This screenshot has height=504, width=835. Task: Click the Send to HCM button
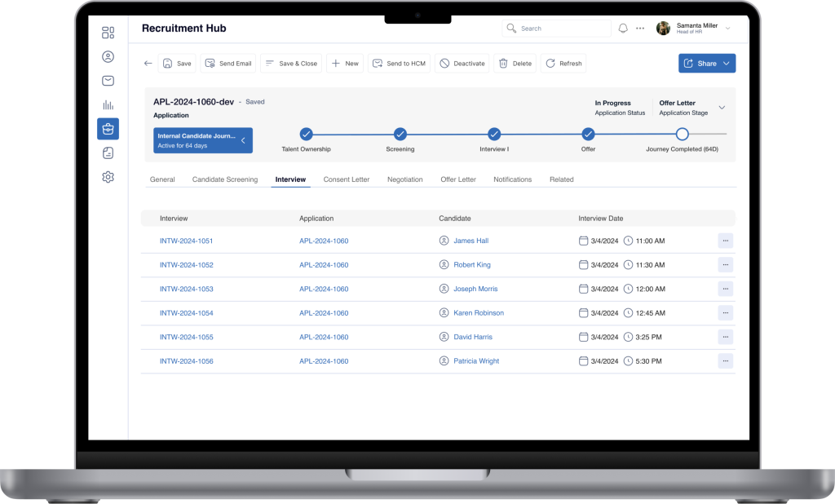(x=399, y=64)
